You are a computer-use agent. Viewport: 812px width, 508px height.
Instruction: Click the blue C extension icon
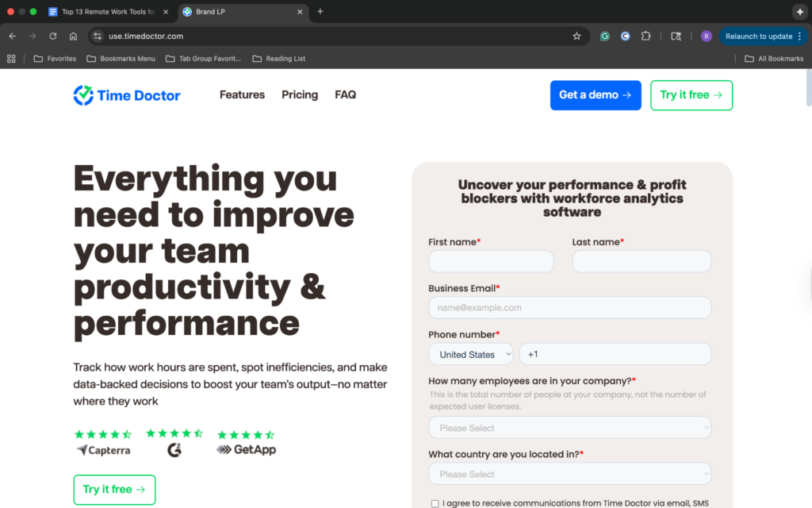pos(625,37)
